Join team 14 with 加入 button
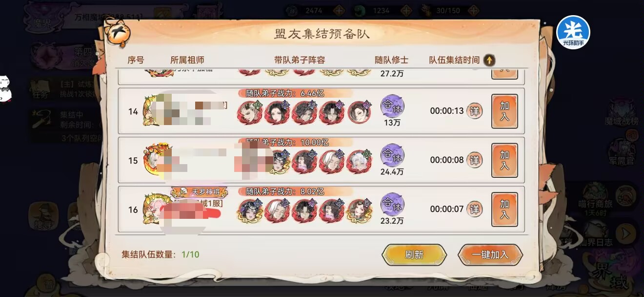The width and height of the screenshot is (644, 297). pyautogui.click(x=504, y=111)
